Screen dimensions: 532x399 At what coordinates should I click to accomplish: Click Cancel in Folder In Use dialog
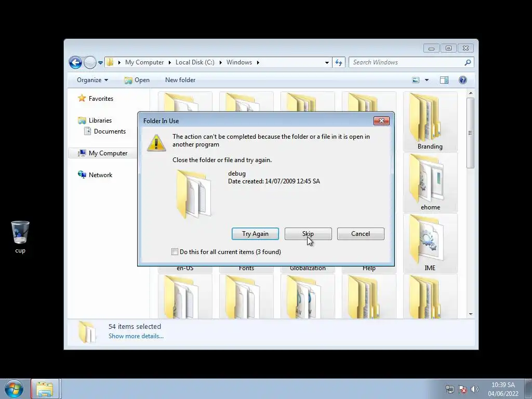(x=361, y=234)
